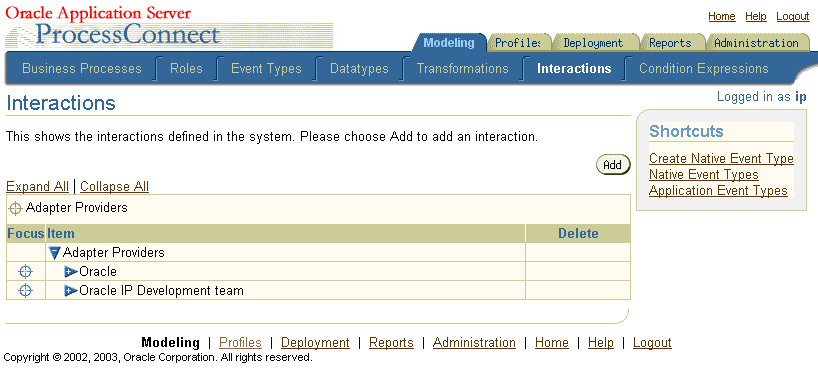This screenshot has height=369, width=818.
Task: Open Condition Expressions section
Action: 703,68
